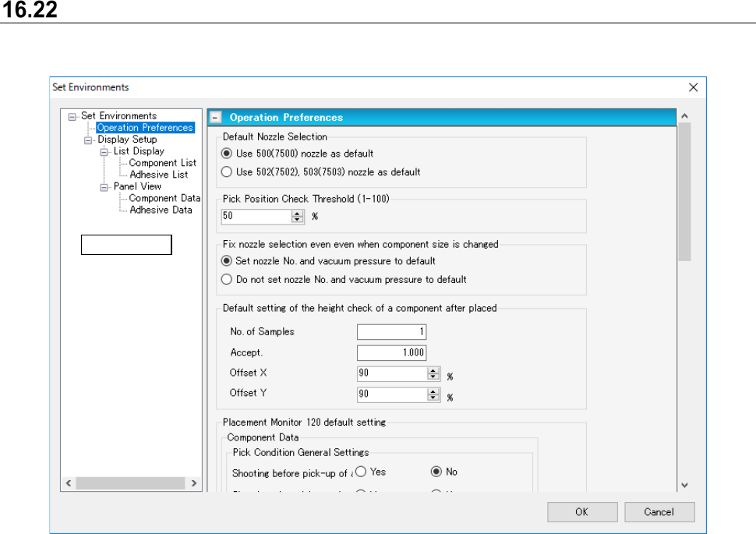The image size is (756, 534).
Task: Open Adhesive List in tree
Action: [x=158, y=175]
